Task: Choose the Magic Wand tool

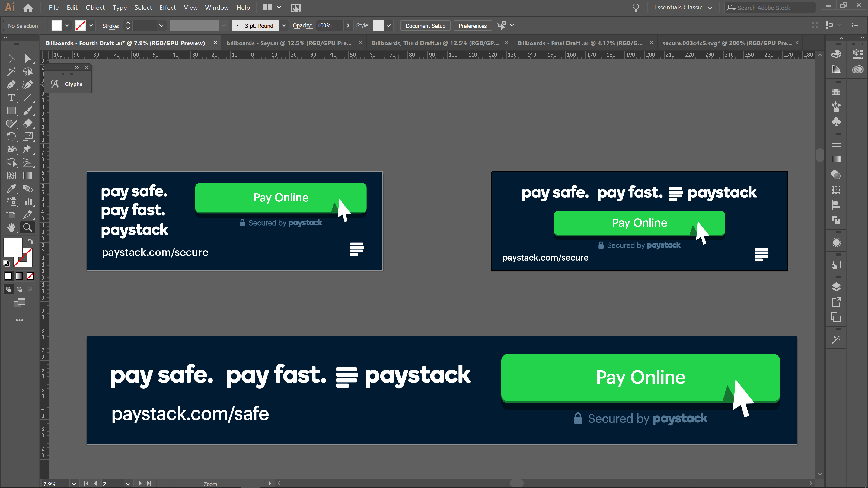Action: pyautogui.click(x=11, y=71)
